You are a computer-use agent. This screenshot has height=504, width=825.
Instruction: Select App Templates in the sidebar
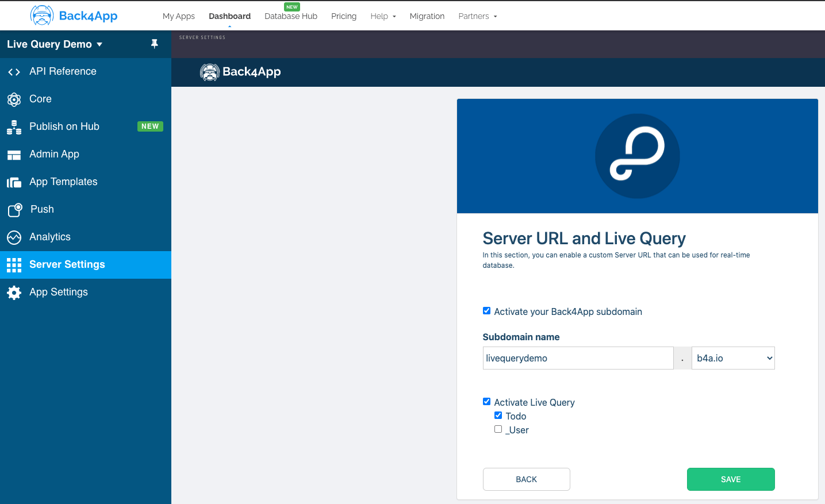pos(63,182)
